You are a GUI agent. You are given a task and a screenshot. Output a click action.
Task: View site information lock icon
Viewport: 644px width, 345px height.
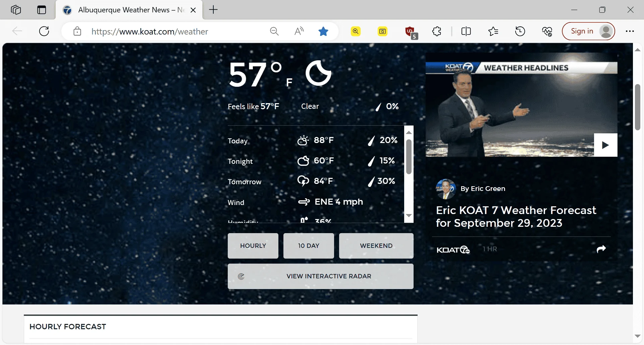pyautogui.click(x=77, y=31)
